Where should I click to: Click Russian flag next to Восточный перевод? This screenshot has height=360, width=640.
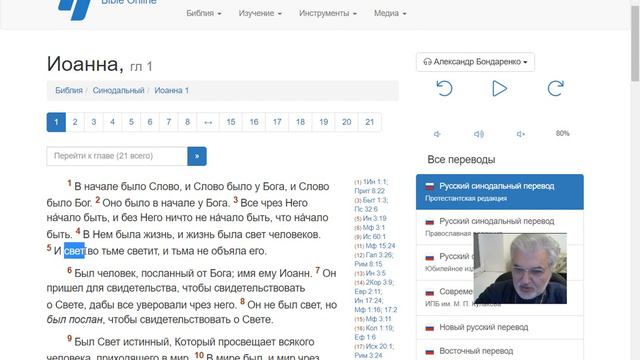pyautogui.click(x=429, y=351)
